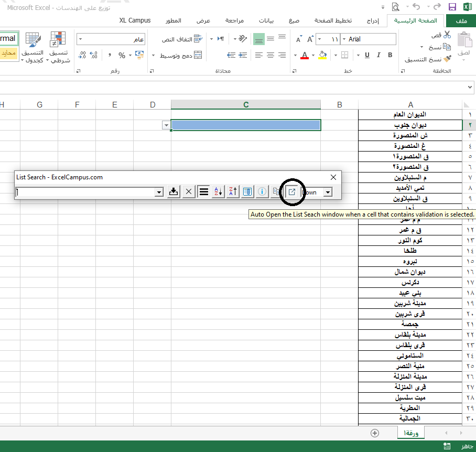Open the validation dropdown arrow beside cell C2

coord(166,125)
